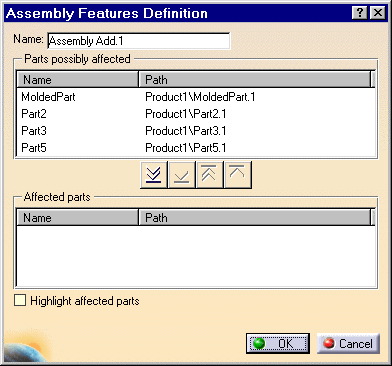Click the Product1\Part5.1 path entry
The image size is (392, 366).
pos(186,148)
